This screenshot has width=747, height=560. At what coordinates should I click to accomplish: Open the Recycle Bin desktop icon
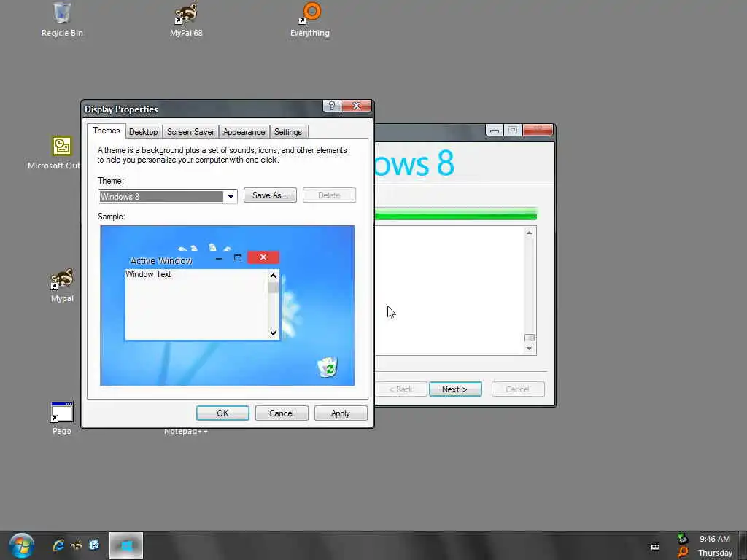[62, 20]
